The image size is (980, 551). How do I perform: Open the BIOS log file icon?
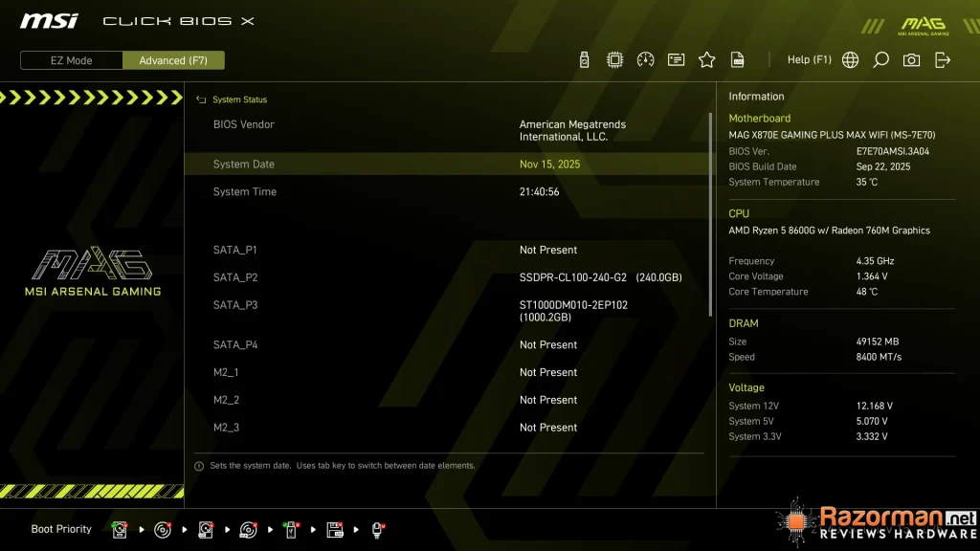click(x=738, y=60)
